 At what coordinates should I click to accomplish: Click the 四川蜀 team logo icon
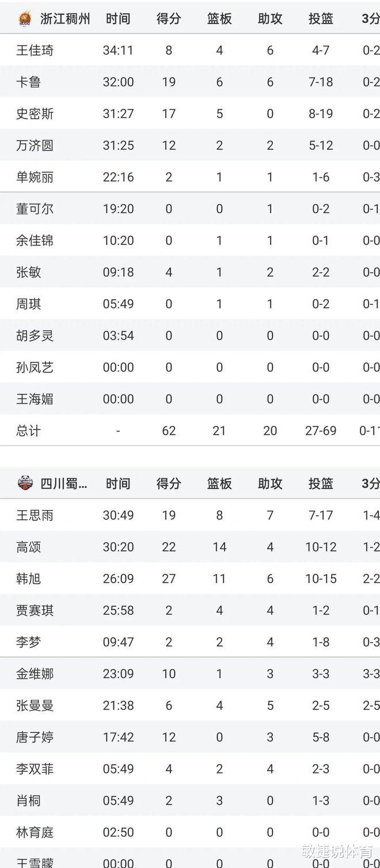[25, 484]
